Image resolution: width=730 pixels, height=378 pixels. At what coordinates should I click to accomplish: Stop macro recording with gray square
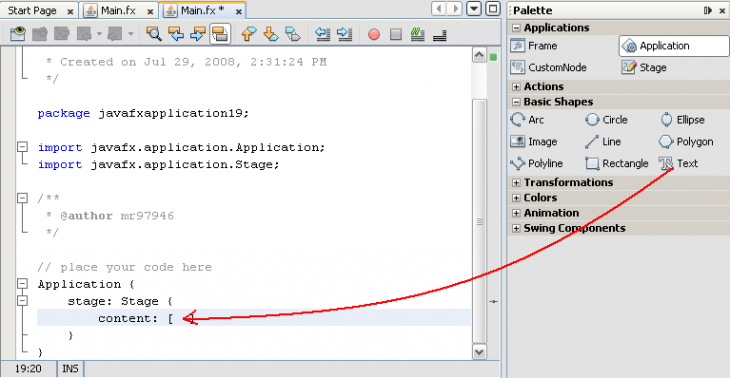point(396,34)
